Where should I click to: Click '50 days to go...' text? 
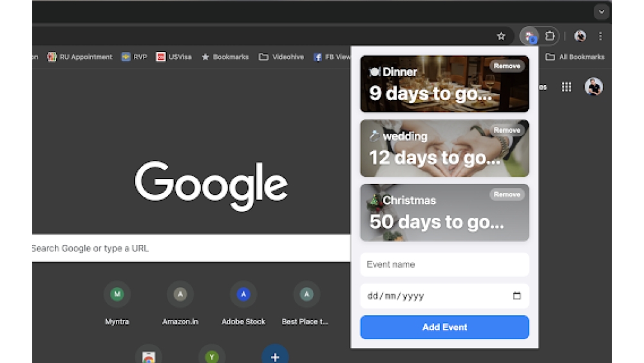pyautogui.click(x=436, y=222)
